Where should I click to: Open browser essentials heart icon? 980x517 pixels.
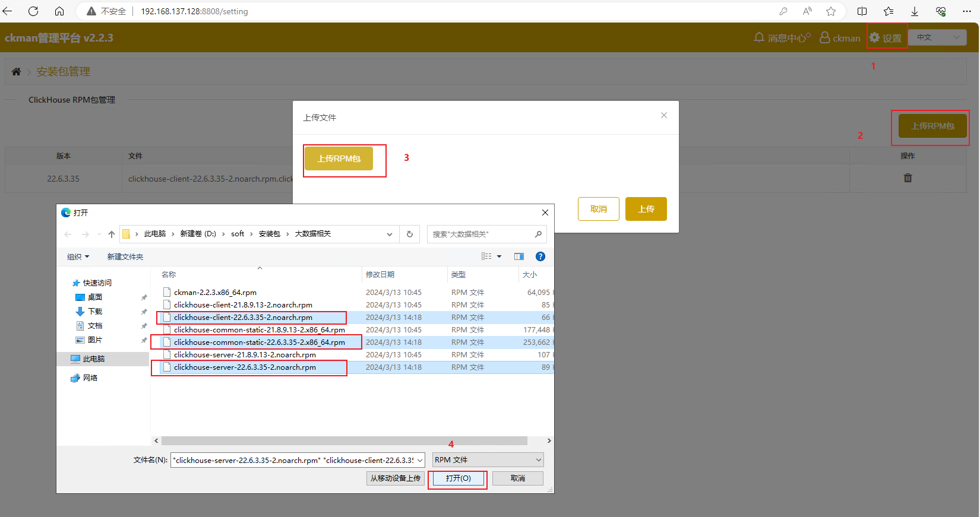(x=941, y=11)
